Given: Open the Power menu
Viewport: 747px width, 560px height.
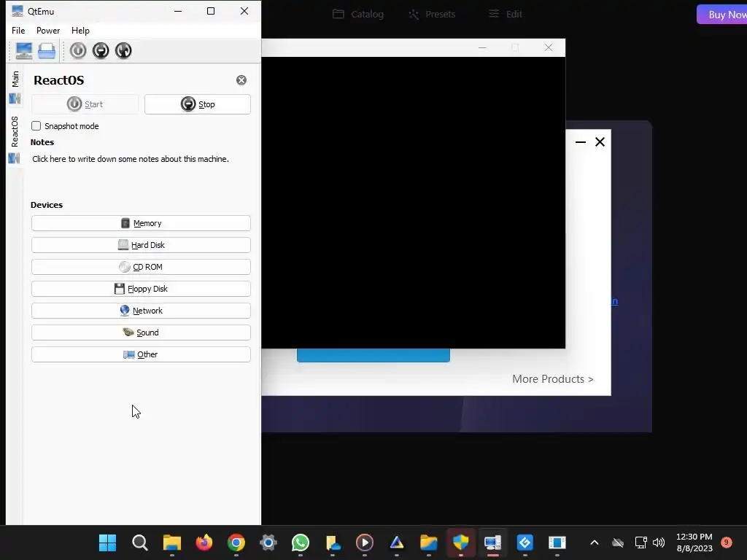Looking at the screenshot, I should (48, 31).
